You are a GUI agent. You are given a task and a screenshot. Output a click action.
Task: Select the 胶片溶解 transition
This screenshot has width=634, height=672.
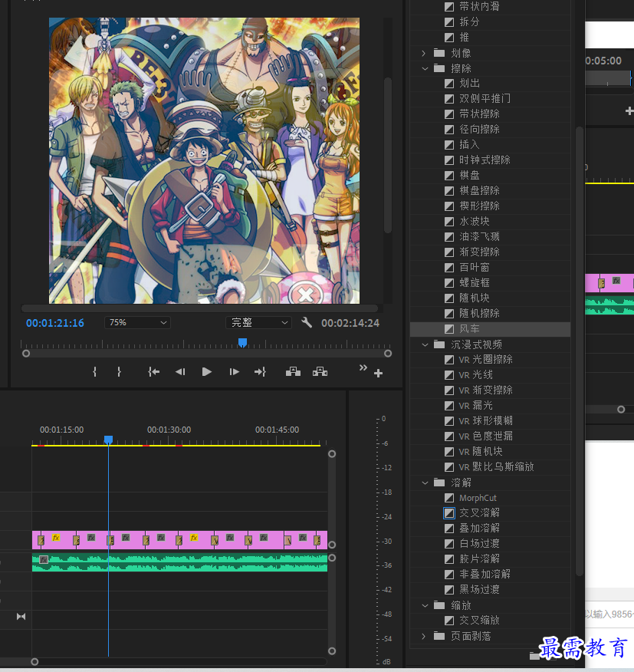(479, 559)
